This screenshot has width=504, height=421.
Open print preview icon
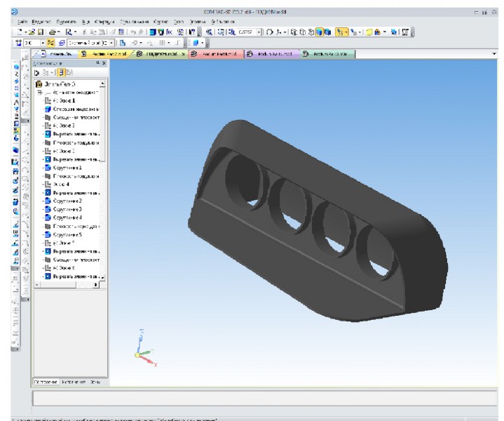(x=69, y=32)
